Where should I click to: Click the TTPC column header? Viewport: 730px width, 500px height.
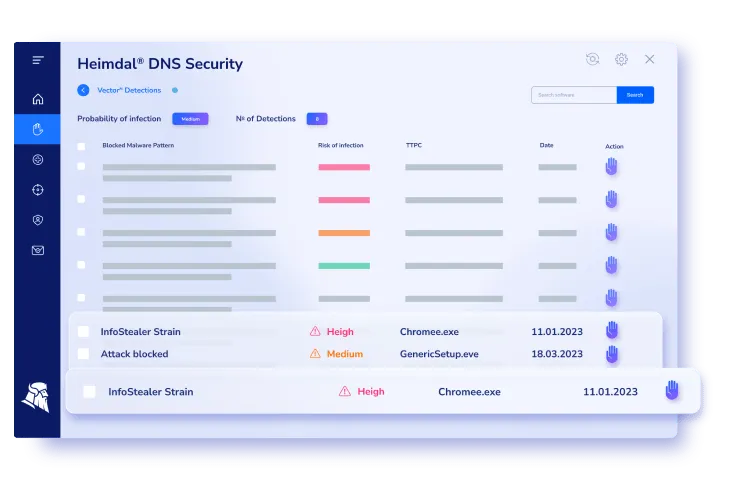[413, 145]
